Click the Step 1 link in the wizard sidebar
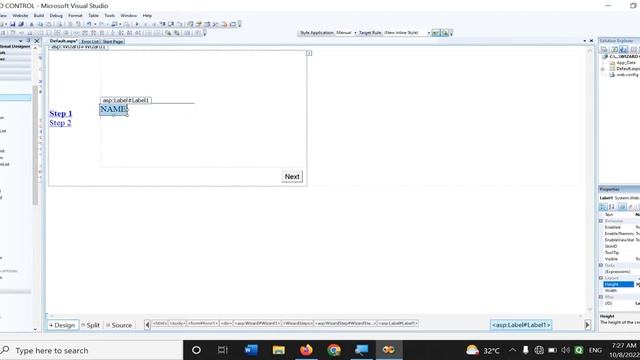This screenshot has height=360, width=640. pyautogui.click(x=60, y=113)
